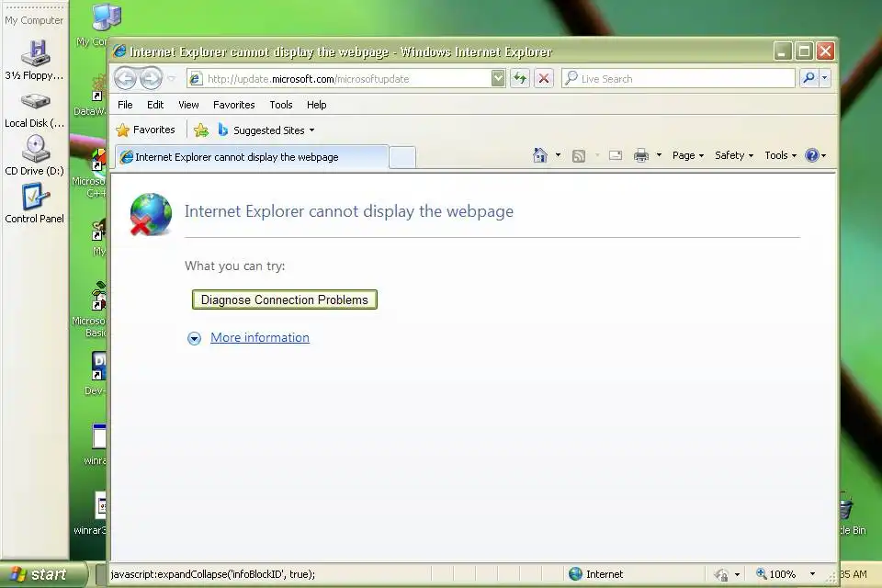This screenshot has width=882, height=588.
Task: Stop loading with the red X button
Action: point(543,78)
